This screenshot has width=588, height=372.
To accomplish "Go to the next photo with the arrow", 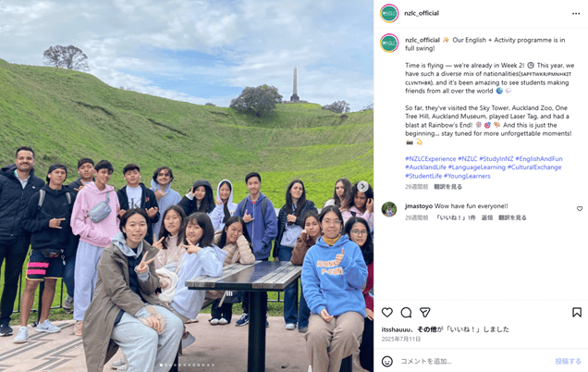I will point(362,186).
